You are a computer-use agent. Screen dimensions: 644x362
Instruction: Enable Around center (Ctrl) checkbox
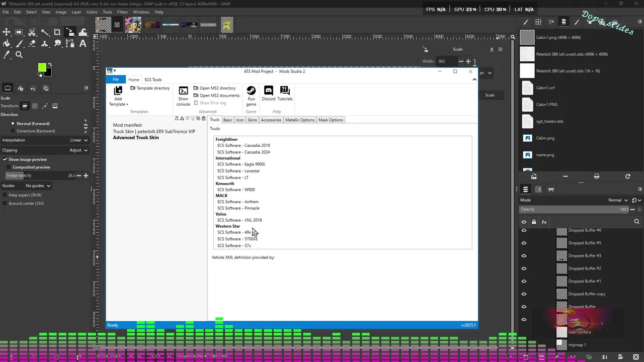coord(5,204)
